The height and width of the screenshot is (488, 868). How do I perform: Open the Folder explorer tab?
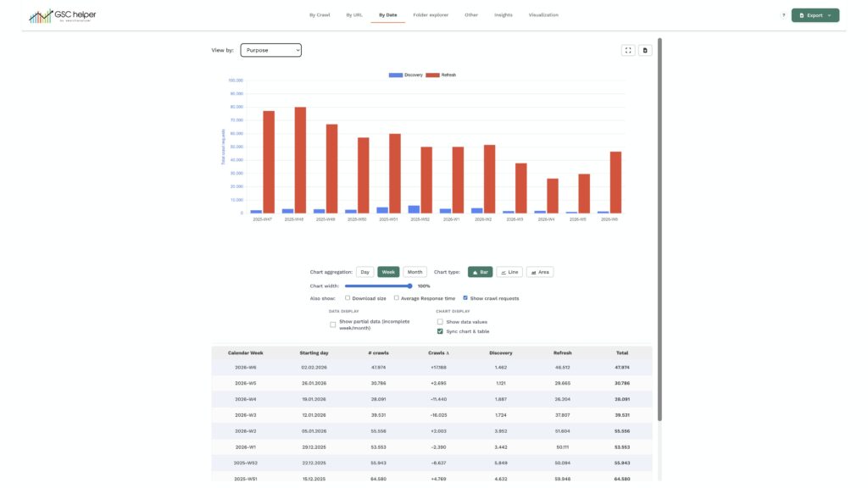(431, 14)
